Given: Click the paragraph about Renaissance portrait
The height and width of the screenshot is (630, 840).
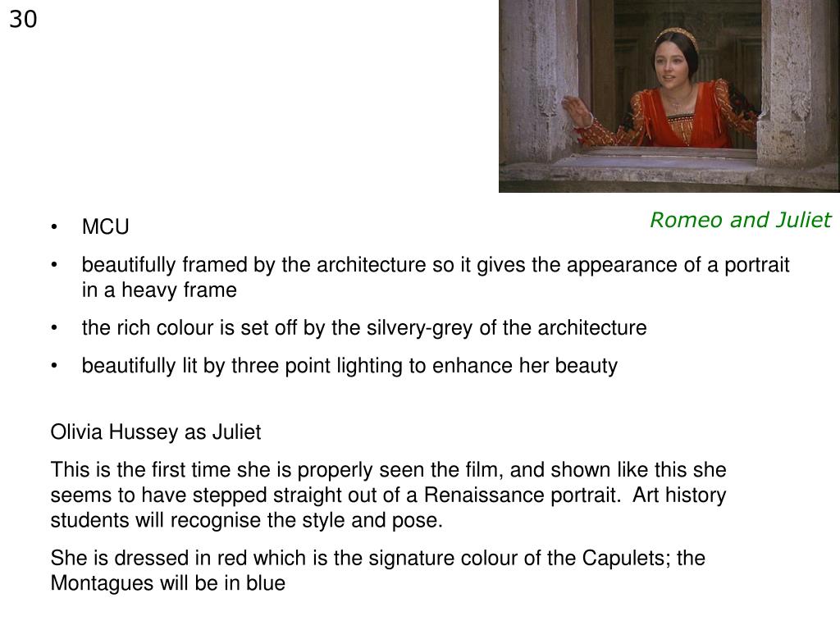Looking at the screenshot, I should pos(388,495).
